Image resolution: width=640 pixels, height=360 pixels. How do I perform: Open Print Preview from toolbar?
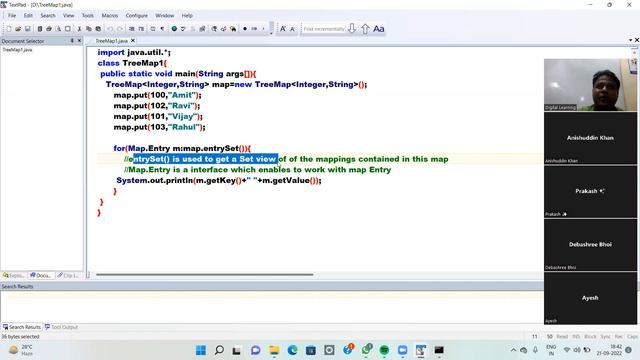[x=58, y=29]
